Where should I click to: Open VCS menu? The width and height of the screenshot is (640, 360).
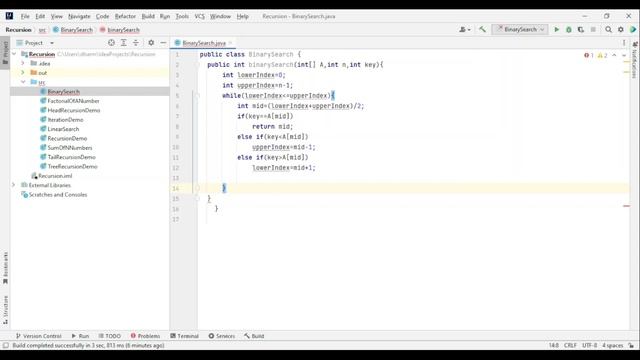click(199, 16)
